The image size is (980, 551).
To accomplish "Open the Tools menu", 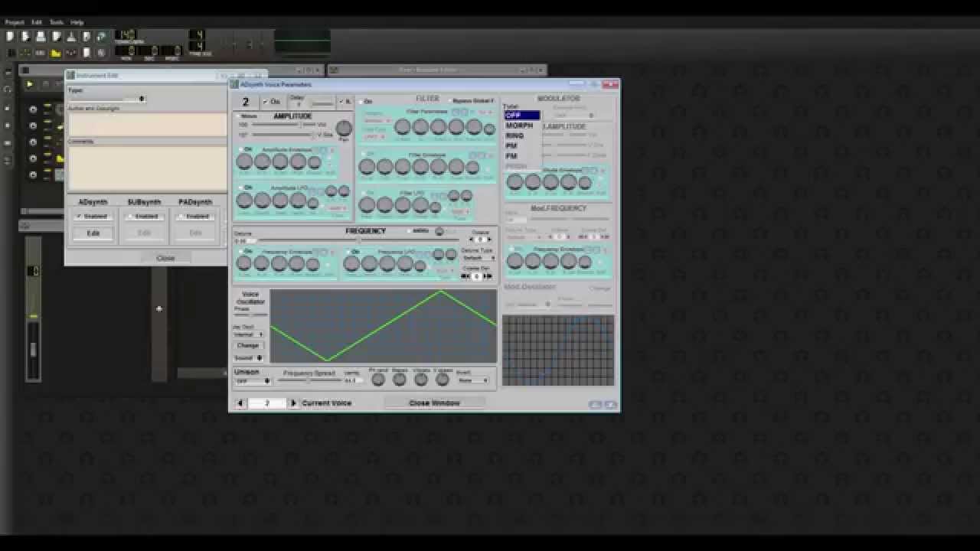I will pos(57,22).
